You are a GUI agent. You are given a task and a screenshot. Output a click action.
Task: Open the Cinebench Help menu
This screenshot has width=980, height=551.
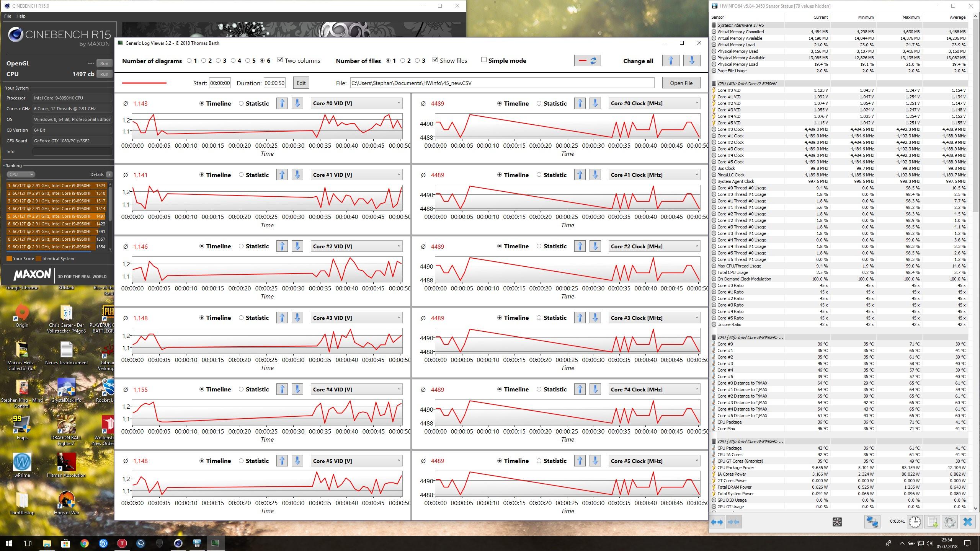[21, 16]
